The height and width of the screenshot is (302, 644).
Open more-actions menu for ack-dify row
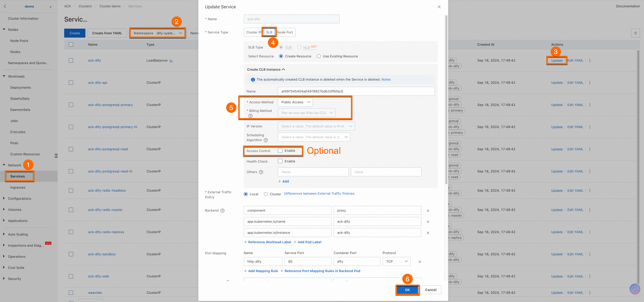click(590, 60)
